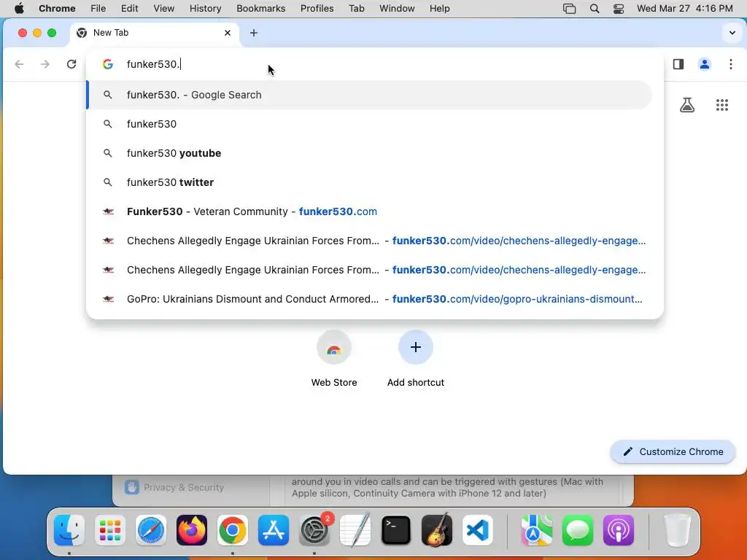Open Podcasts from the Dock
Viewport: 747px width, 560px height.
click(619, 530)
